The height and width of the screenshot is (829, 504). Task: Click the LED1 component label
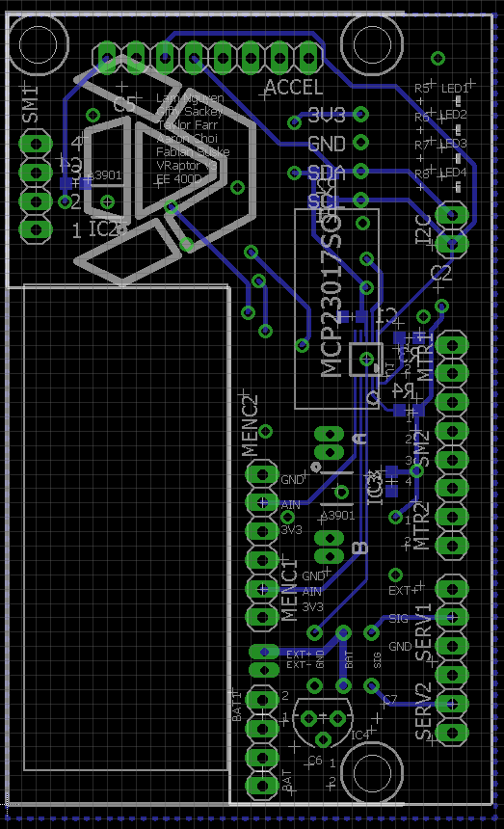[x=454, y=89]
